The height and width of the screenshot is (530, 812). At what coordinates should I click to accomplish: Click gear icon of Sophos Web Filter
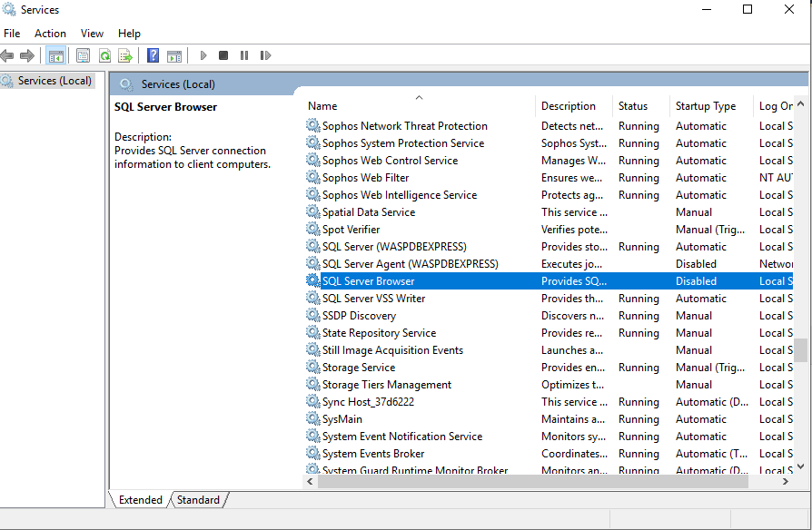pos(312,177)
